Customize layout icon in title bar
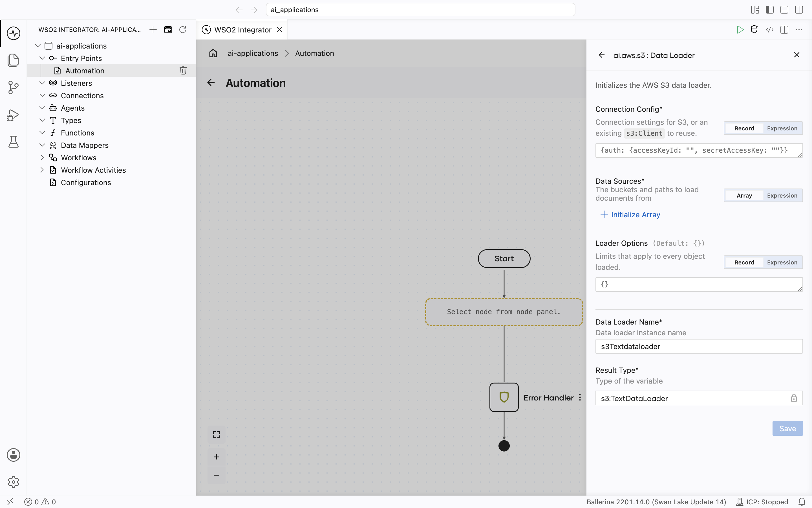Viewport: 812px width, 508px height. click(x=755, y=10)
